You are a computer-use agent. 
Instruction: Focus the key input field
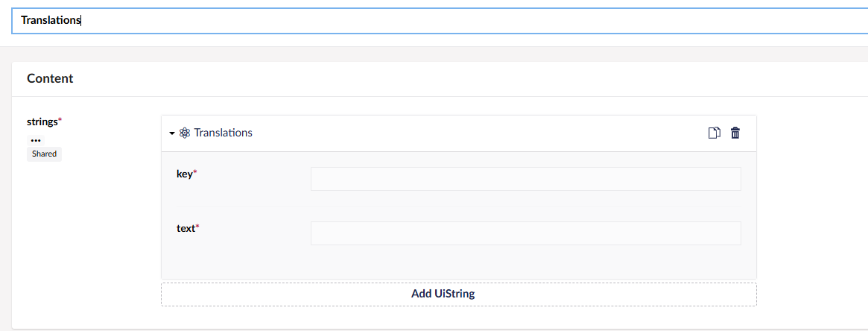[525, 179]
